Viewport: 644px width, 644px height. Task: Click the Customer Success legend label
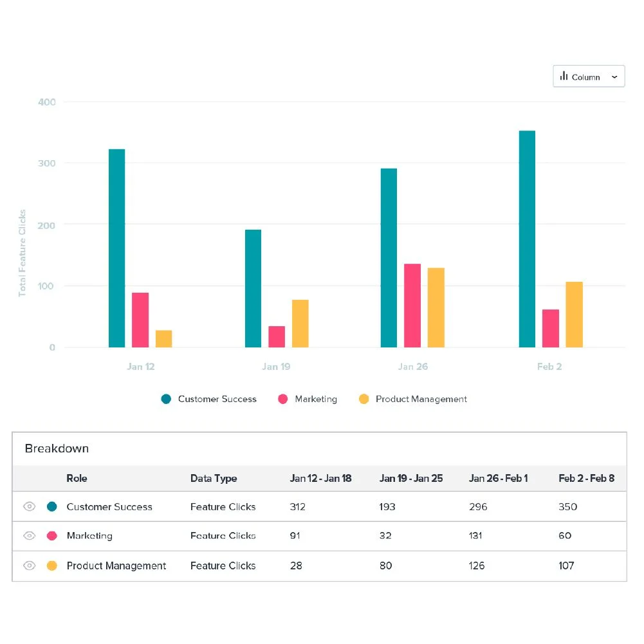click(217, 399)
